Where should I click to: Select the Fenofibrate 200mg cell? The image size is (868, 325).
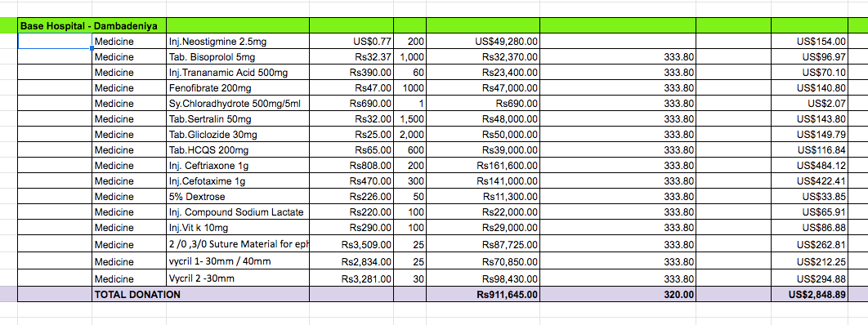(x=238, y=87)
